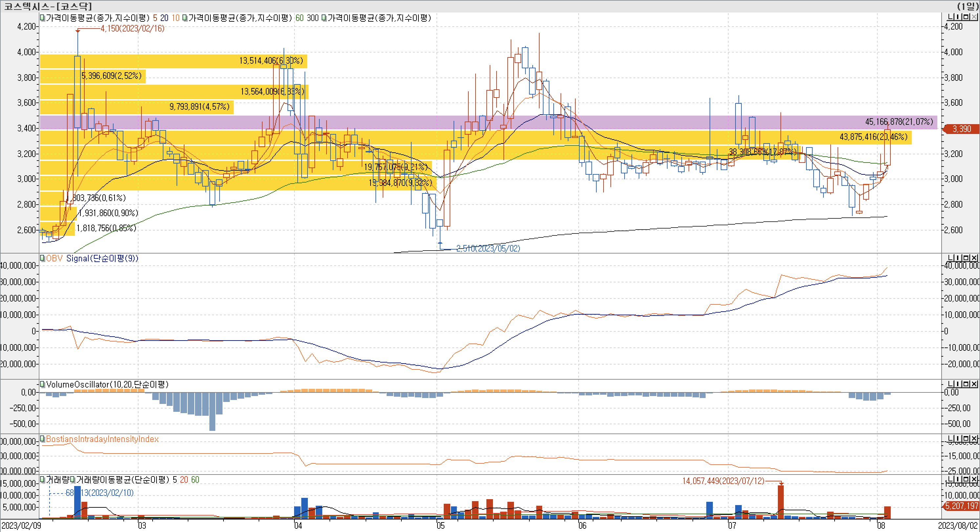Image resolution: width=980 pixels, height=532 pixels.
Task: Click the L-shaped icon in price chart panel
Action: click(x=950, y=17)
